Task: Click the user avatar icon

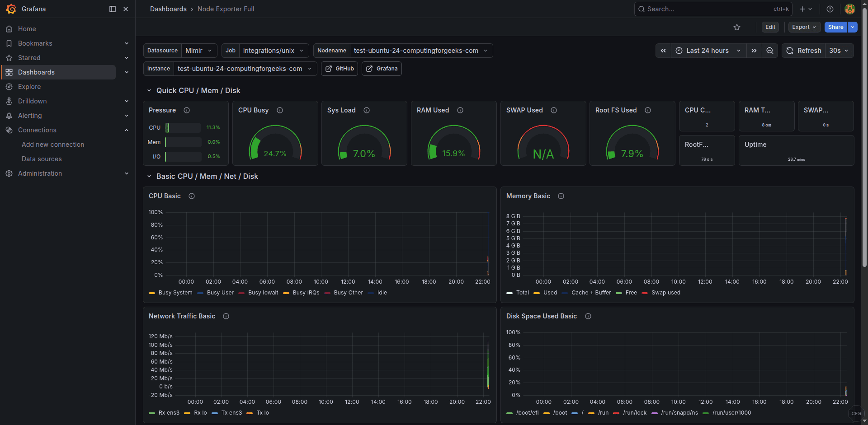Action: coord(849,9)
